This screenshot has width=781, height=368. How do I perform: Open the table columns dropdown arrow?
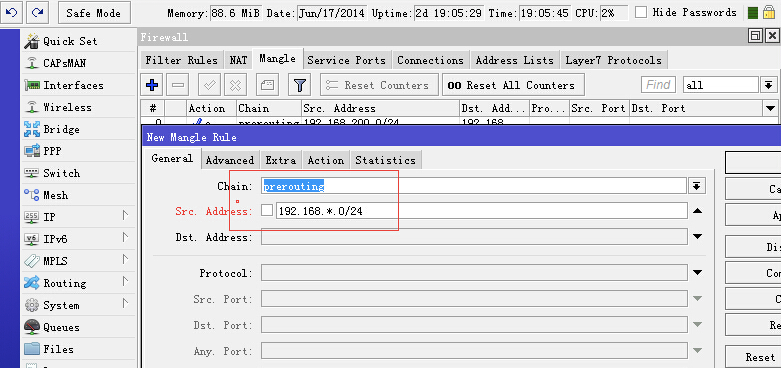770,108
